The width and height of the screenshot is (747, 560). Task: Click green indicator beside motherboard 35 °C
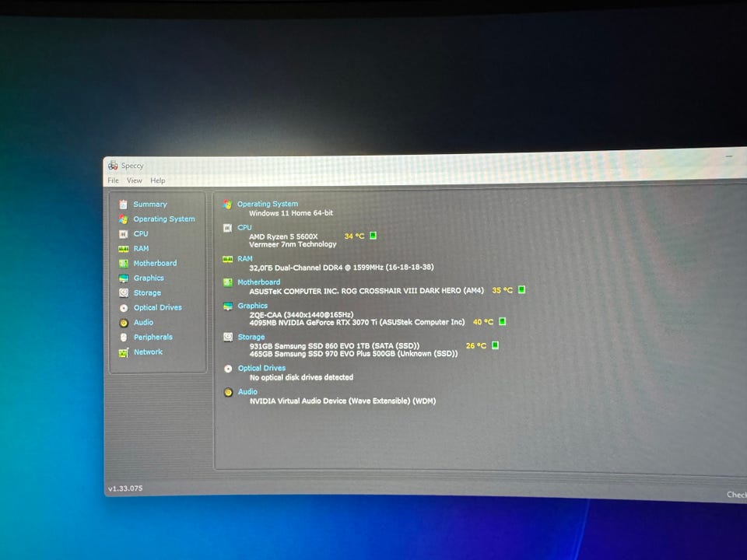click(521, 289)
